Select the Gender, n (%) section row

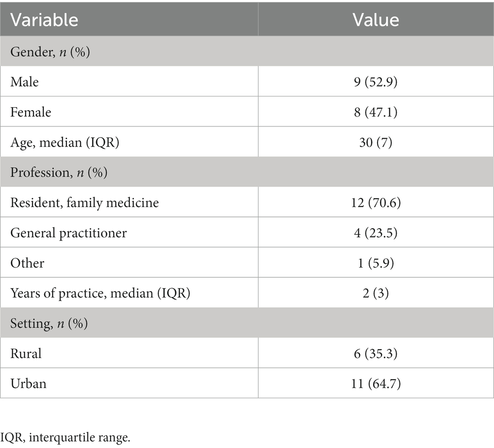247,51
